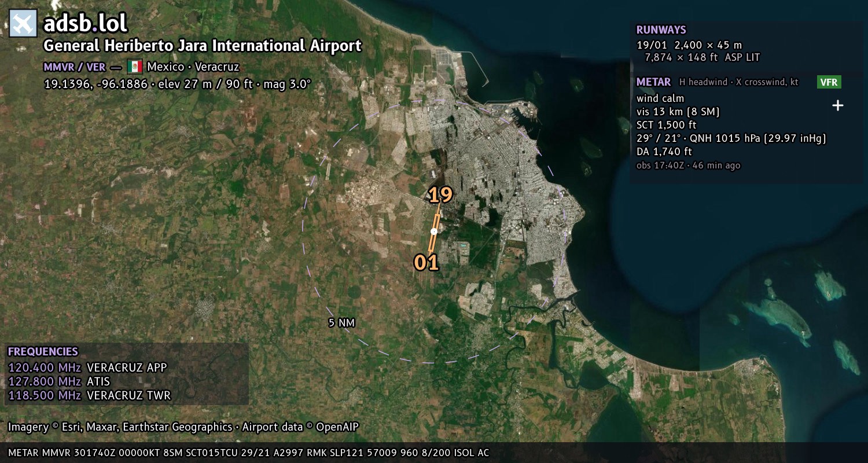
Task: Click the MMVR / VER airport code
Action: [75, 67]
